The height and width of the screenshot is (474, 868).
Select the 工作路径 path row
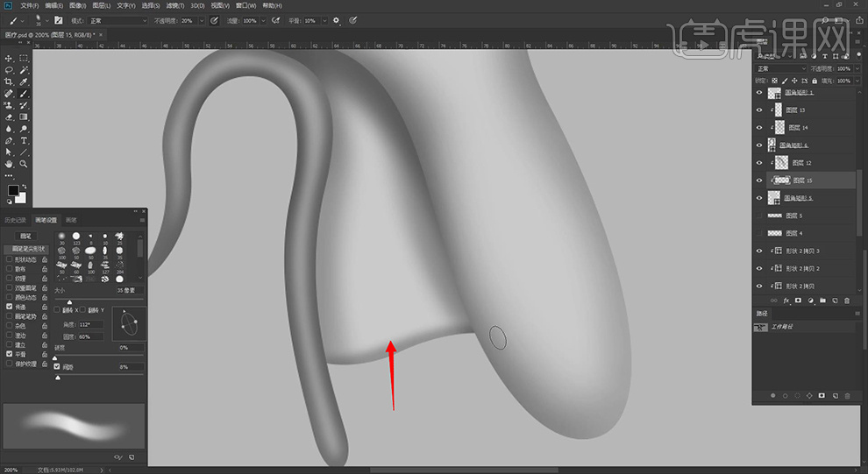(804, 327)
